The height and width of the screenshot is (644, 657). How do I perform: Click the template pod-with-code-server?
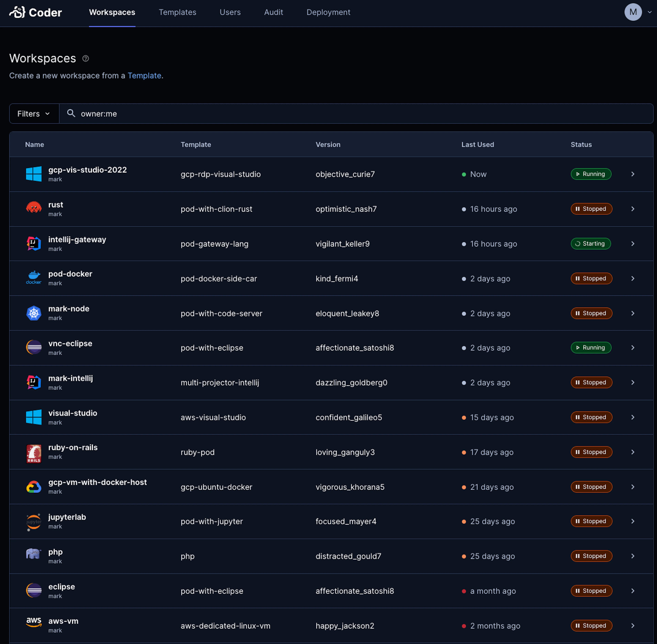coord(221,314)
